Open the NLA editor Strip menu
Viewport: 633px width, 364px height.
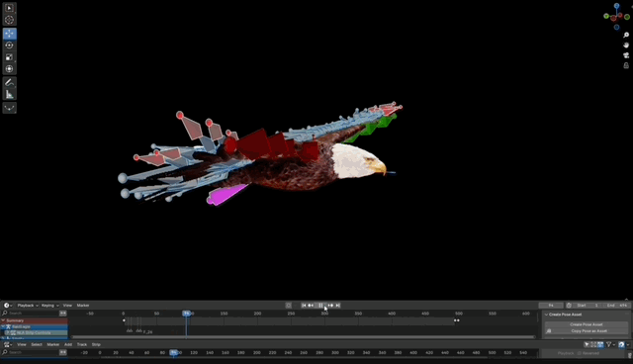(96, 344)
